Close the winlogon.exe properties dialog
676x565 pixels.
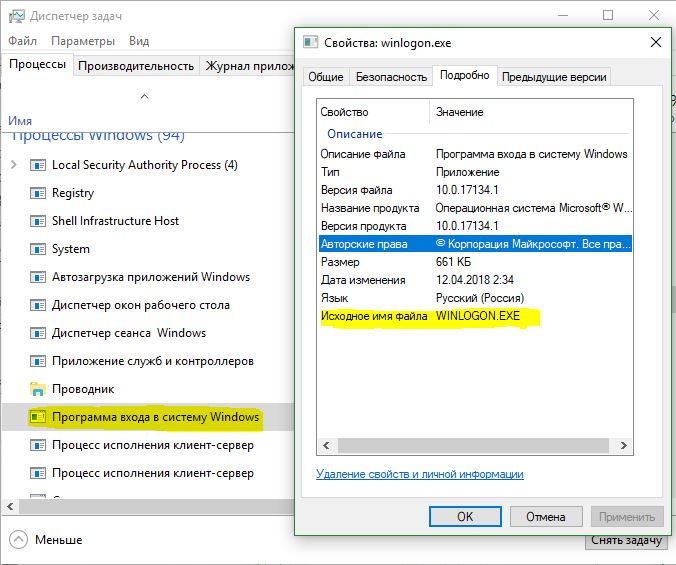click(x=656, y=42)
